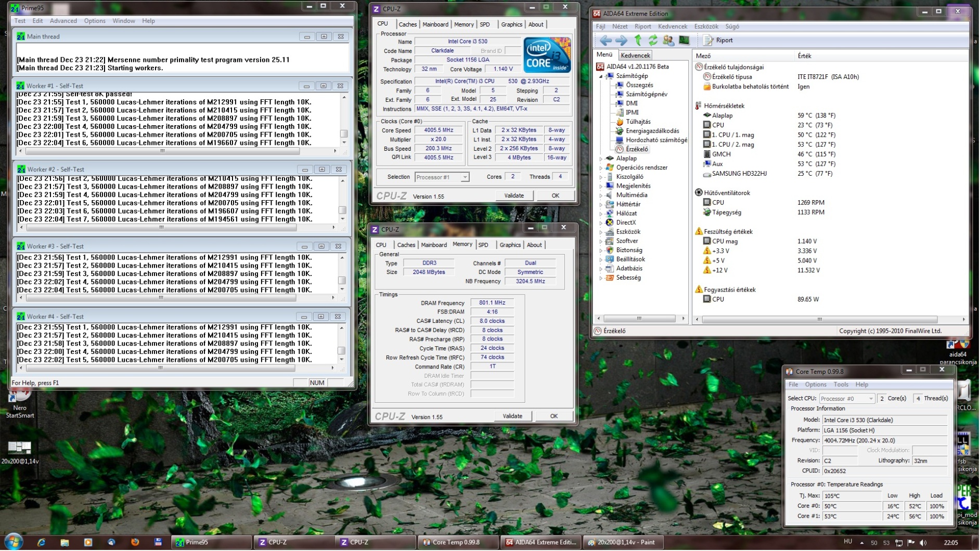Click Worker #4 horizontal scrollbar in Prime95
Screen dimensions: 980x551
[x=176, y=368]
